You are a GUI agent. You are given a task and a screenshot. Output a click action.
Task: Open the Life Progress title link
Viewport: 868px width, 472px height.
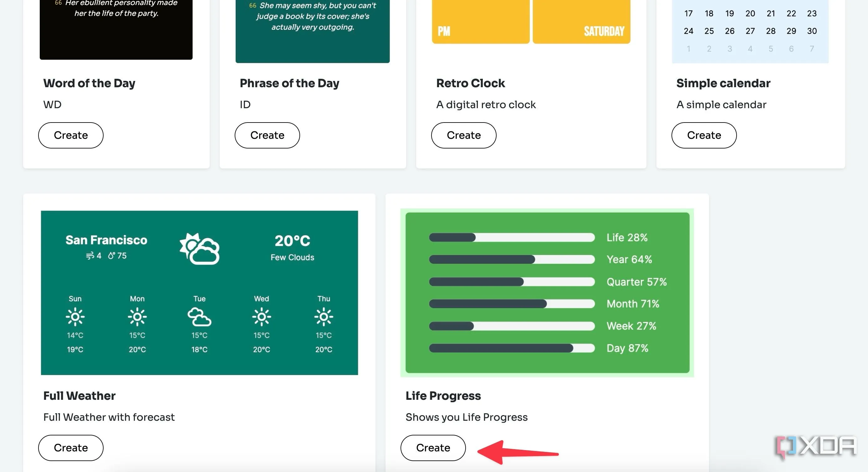pyautogui.click(x=443, y=396)
